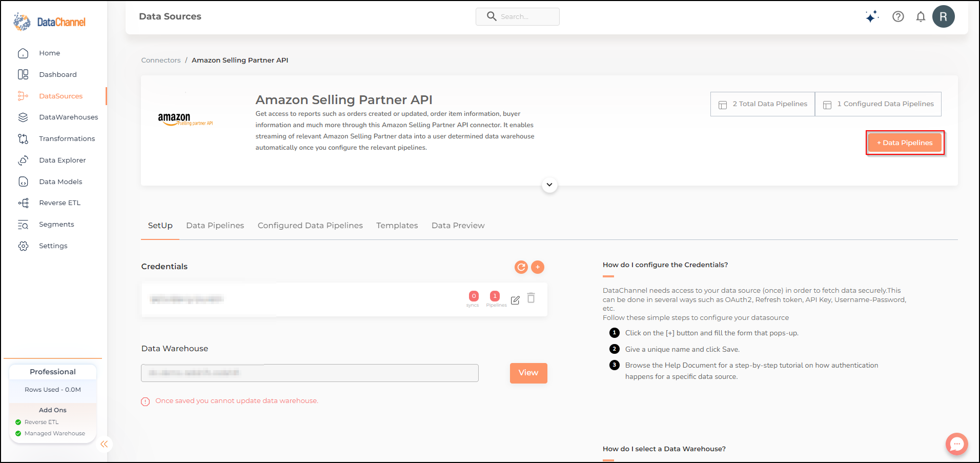Open the Home sidebar icon

pos(23,53)
